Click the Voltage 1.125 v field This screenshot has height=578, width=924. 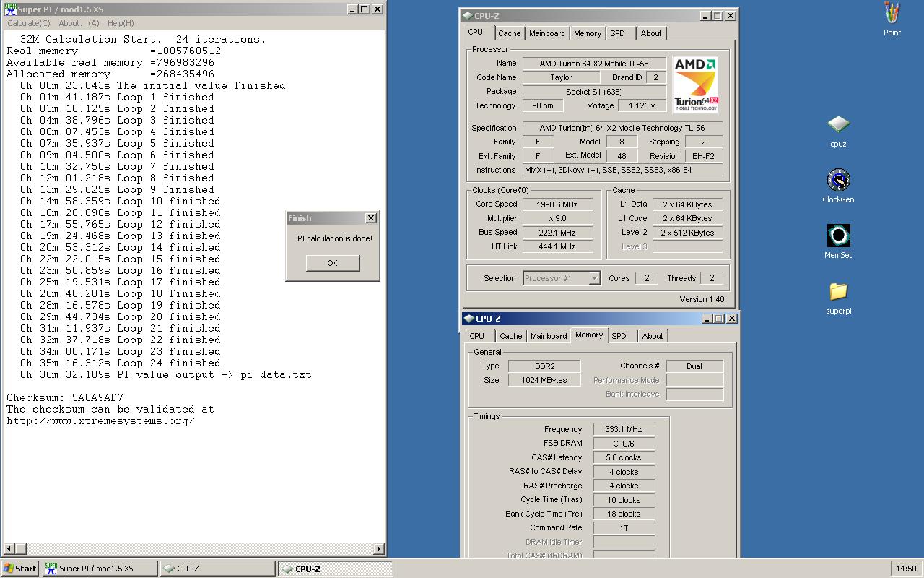tap(642, 105)
